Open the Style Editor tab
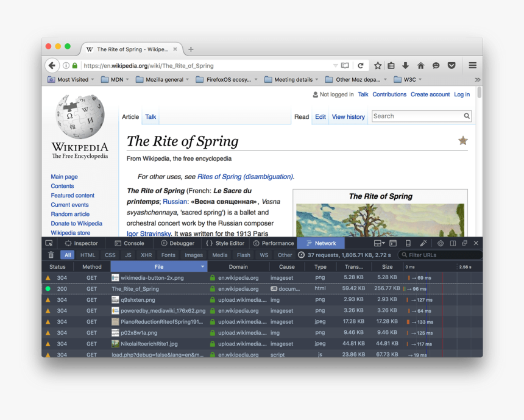Screen dimensions: 524x420 point(225,243)
